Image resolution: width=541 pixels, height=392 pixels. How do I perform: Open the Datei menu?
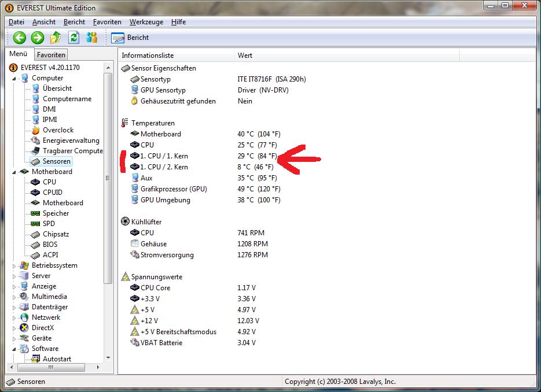coord(16,22)
